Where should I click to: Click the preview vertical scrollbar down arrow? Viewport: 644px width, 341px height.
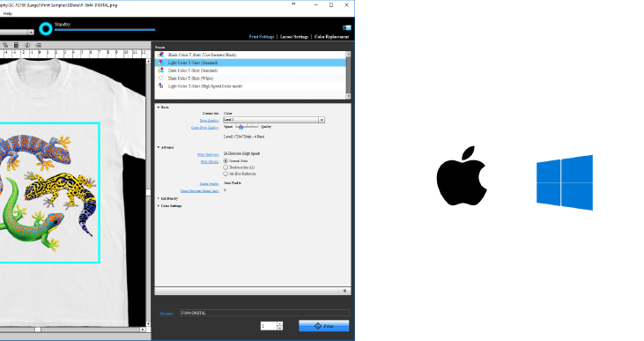[148, 324]
